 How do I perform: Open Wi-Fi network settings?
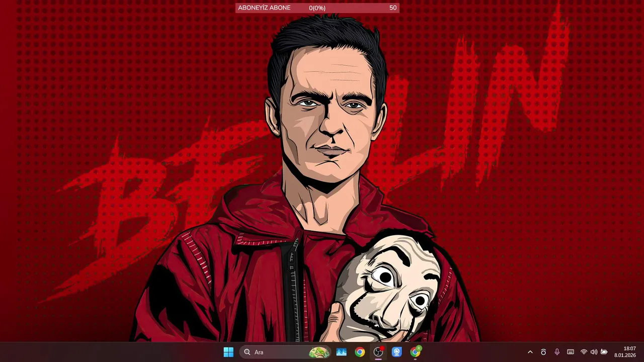584,352
